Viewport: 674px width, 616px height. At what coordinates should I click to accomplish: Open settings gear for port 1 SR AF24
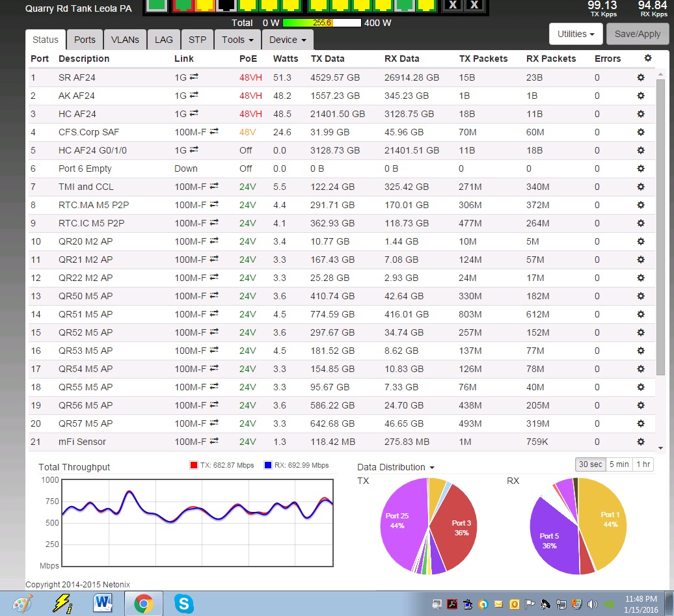(x=640, y=77)
